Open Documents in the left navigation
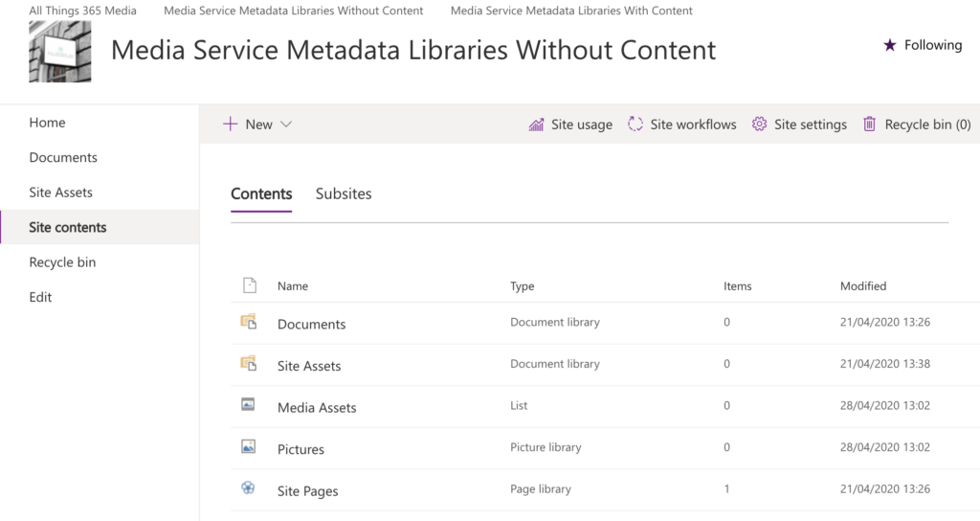Screen dimensions: 980x521 [63, 158]
